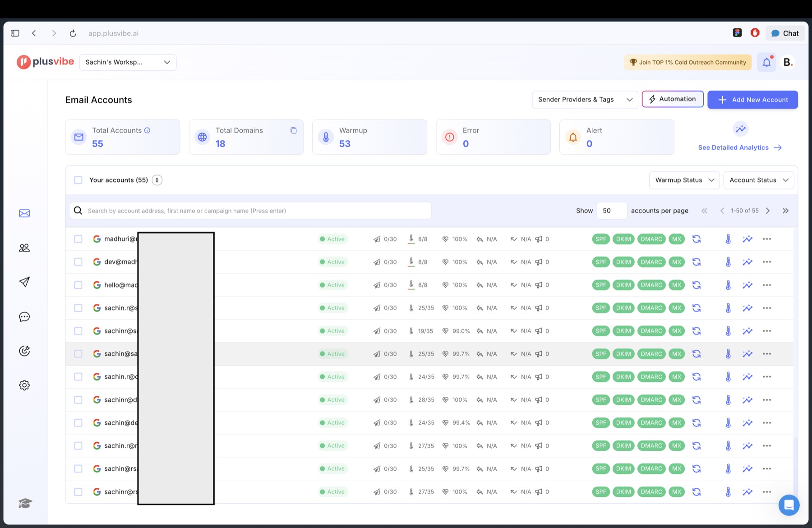
Task: Click the Automation button
Action: (673, 99)
